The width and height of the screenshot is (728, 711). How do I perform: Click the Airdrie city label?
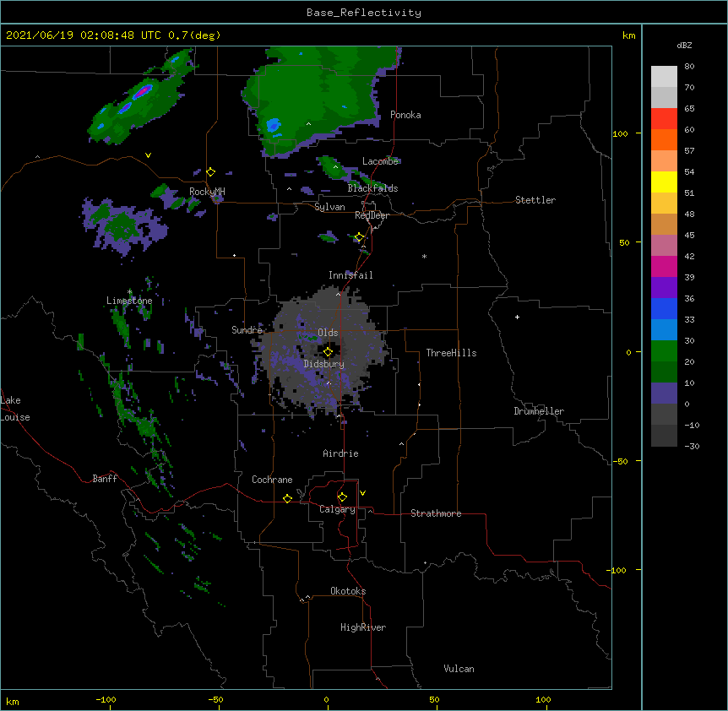(340, 453)
